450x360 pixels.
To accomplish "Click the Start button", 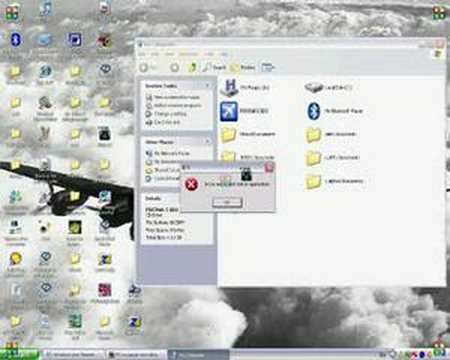I will [x=19, y=354].
